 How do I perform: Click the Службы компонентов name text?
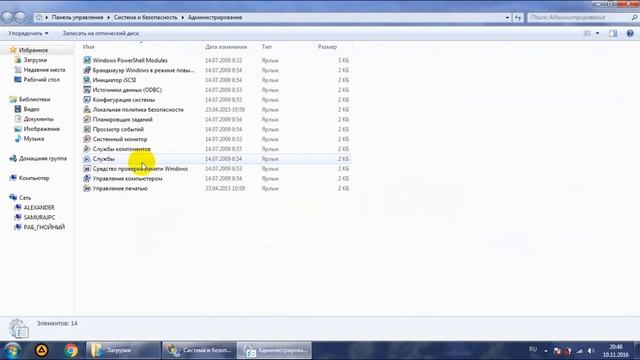click(122, 149)
